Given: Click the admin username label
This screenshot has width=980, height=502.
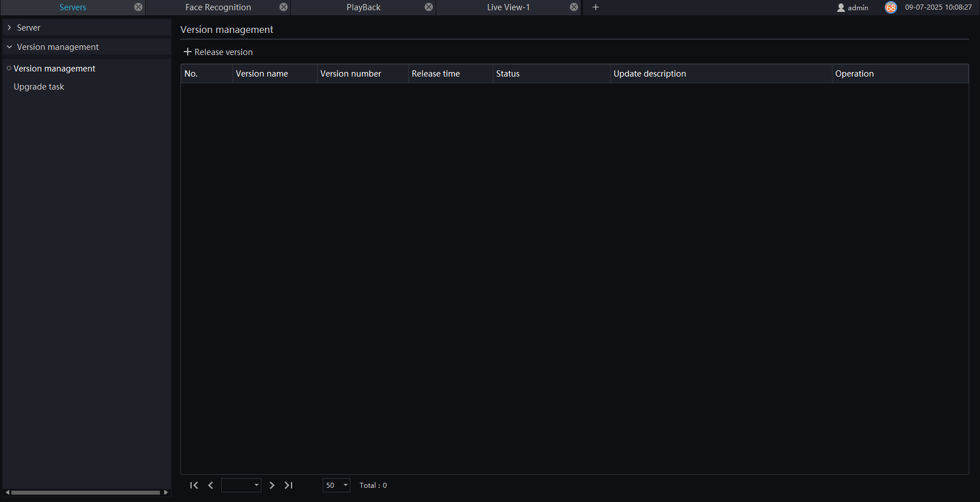Looking at the screenshot, I should pyautogui.click(x=858, y=7).
